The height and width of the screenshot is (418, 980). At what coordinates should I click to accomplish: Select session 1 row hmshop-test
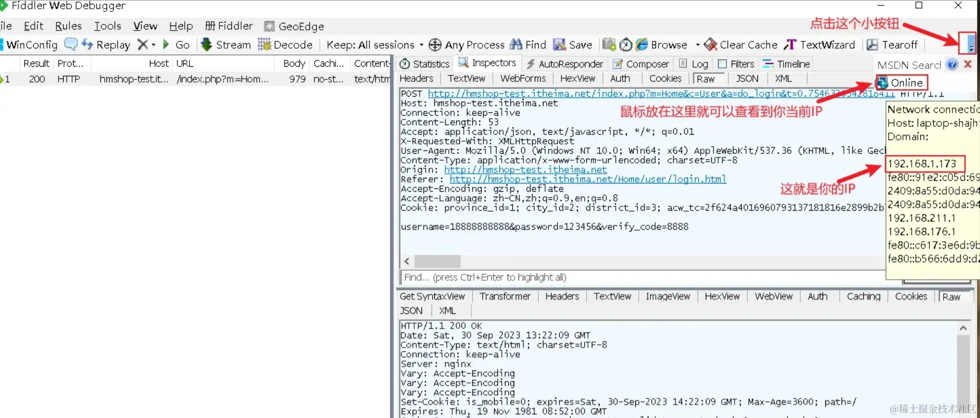(x=195, y=79)
